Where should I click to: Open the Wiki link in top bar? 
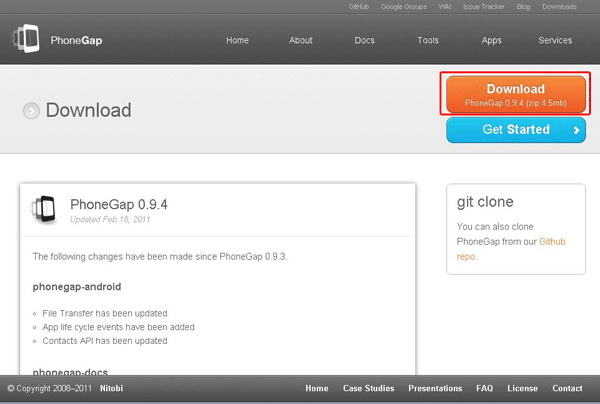pyautogui.click(x=445, y=7)
